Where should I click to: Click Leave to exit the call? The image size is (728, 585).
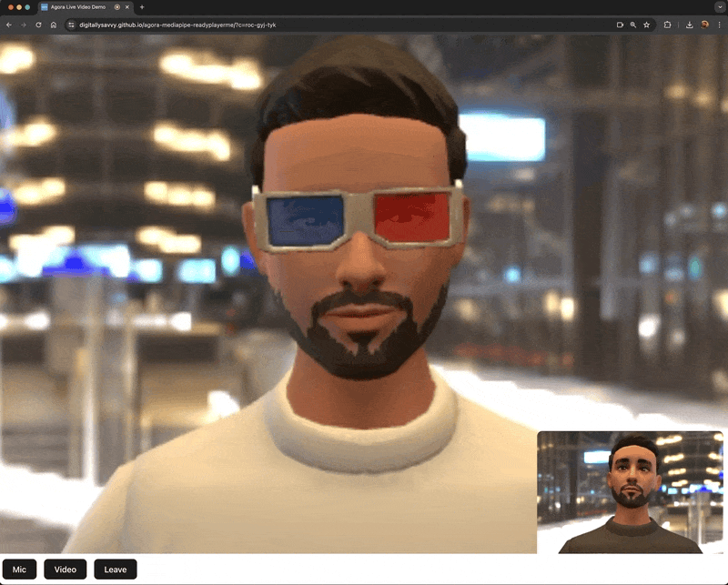115,568
